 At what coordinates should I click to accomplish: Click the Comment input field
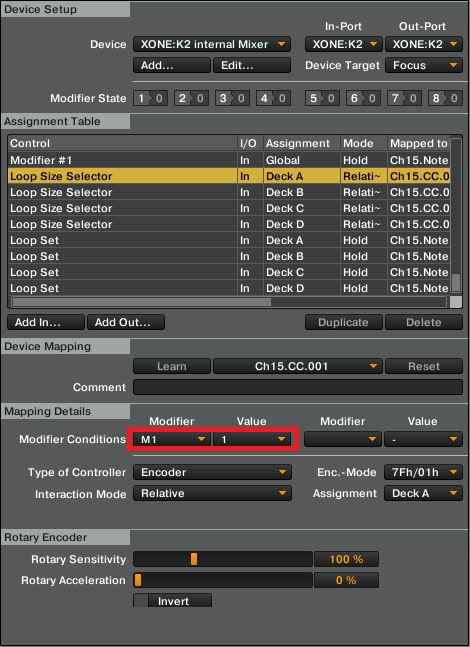(298, 387)
